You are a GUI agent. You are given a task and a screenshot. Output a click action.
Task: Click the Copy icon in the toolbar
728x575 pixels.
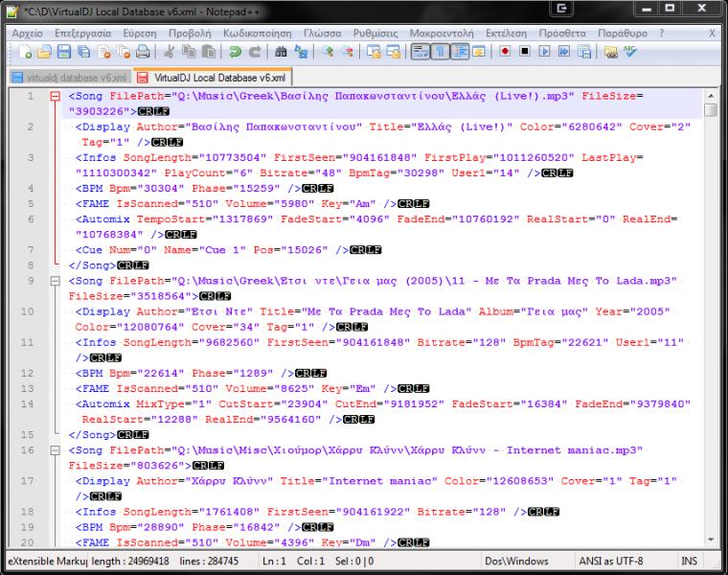click(189, 52)
